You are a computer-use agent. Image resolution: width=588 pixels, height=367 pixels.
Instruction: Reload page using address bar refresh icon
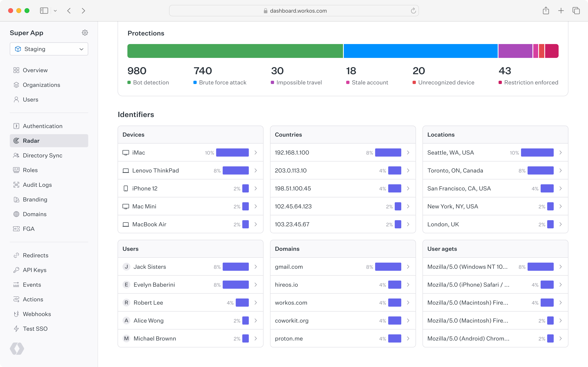tap(413, 11)
